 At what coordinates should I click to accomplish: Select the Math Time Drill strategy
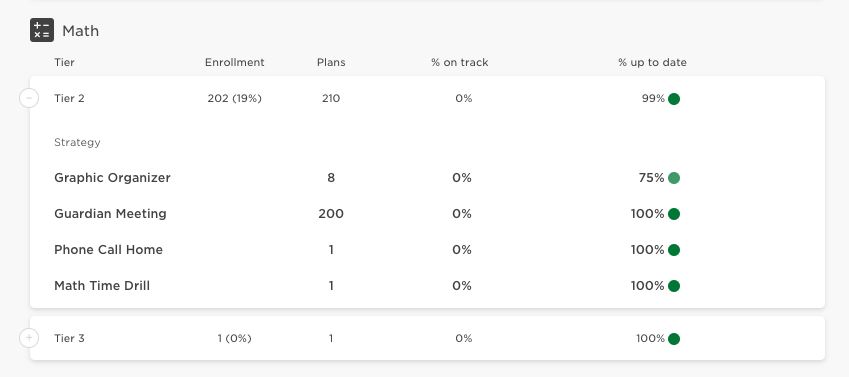tap(102, 285)
